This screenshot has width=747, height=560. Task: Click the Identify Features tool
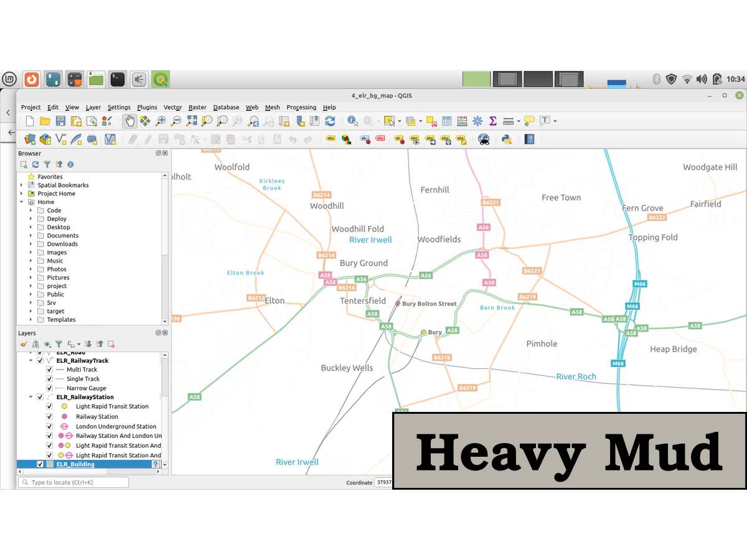click(353, 121)
